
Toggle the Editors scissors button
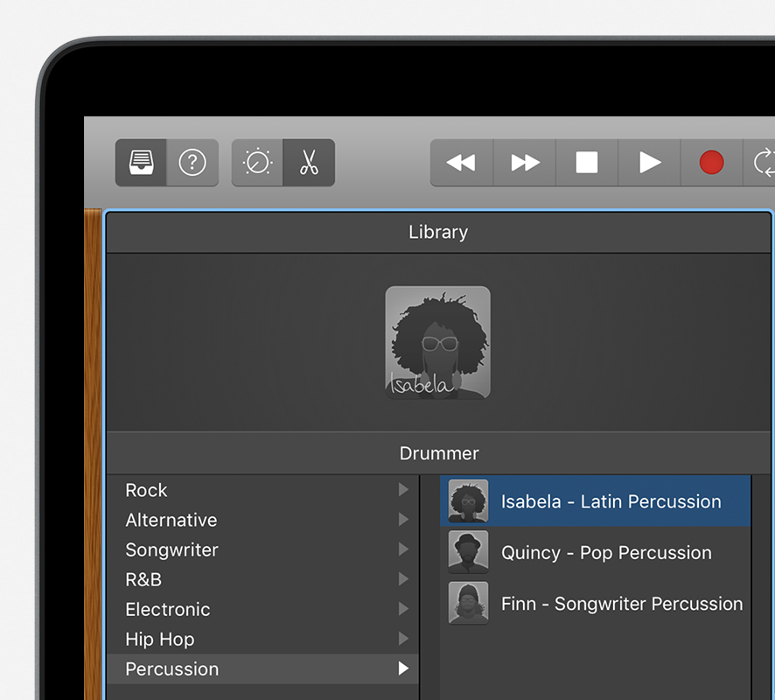point(310,163)
